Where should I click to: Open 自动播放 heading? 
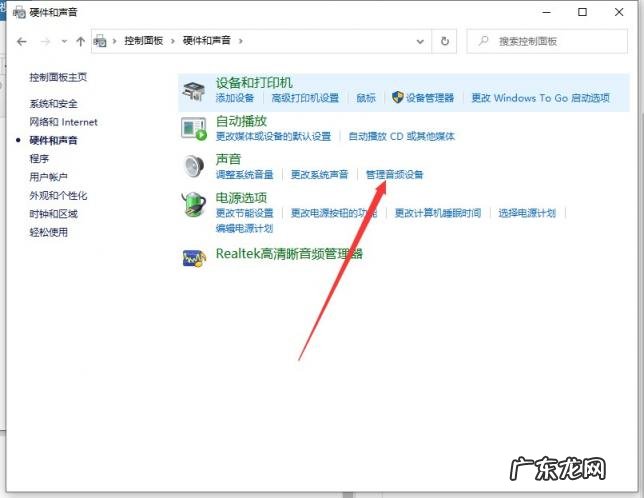242,121
